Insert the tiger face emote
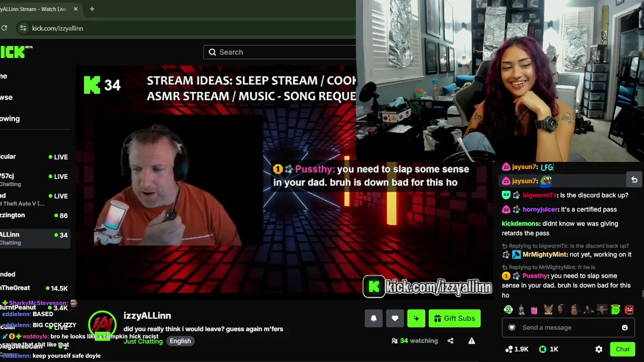The height and width of the screenshot is (362, 644). pos(548,310)
